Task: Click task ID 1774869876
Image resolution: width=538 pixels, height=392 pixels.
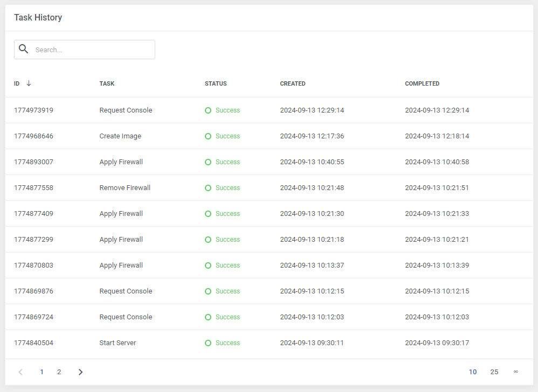Action: 33,291
